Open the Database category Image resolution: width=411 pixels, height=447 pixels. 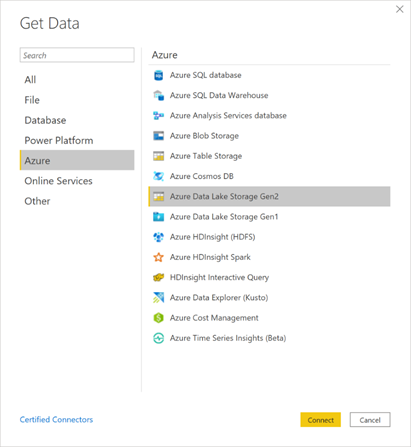(77, 120)
